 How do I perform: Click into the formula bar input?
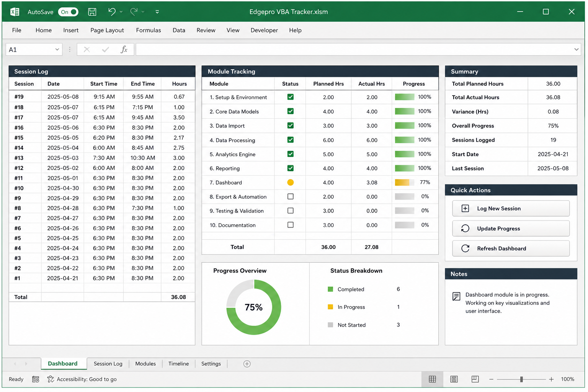point(354,49)
